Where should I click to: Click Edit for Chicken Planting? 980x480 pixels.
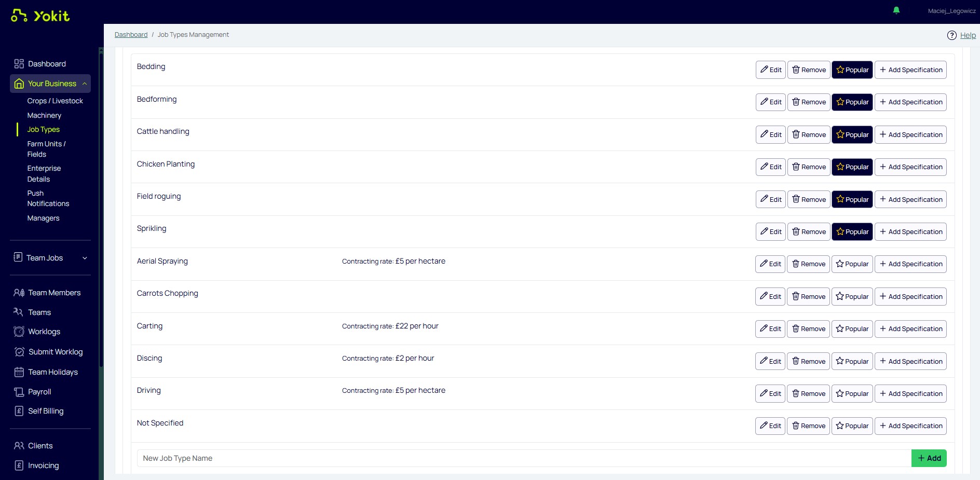point(770,167)
